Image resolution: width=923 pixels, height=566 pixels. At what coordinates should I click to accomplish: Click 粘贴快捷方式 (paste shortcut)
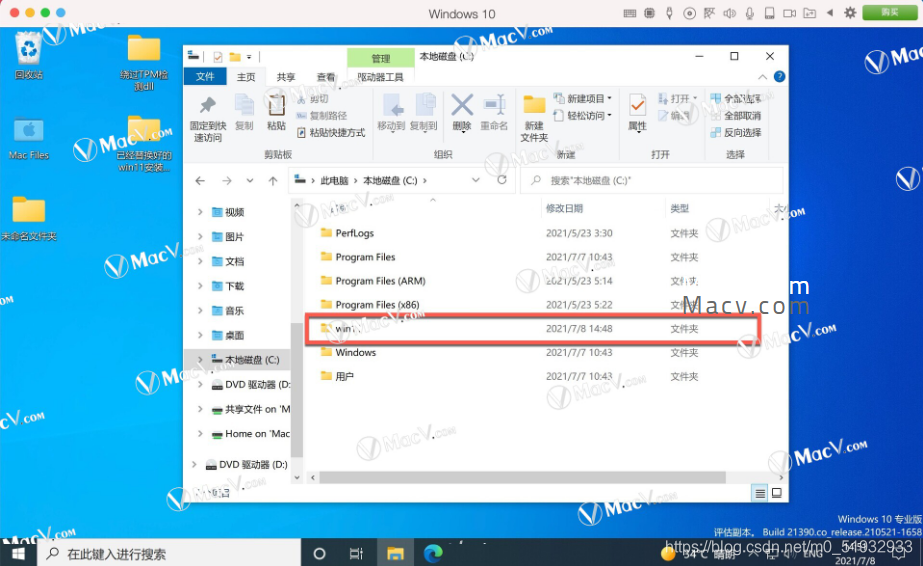(331, 133)
